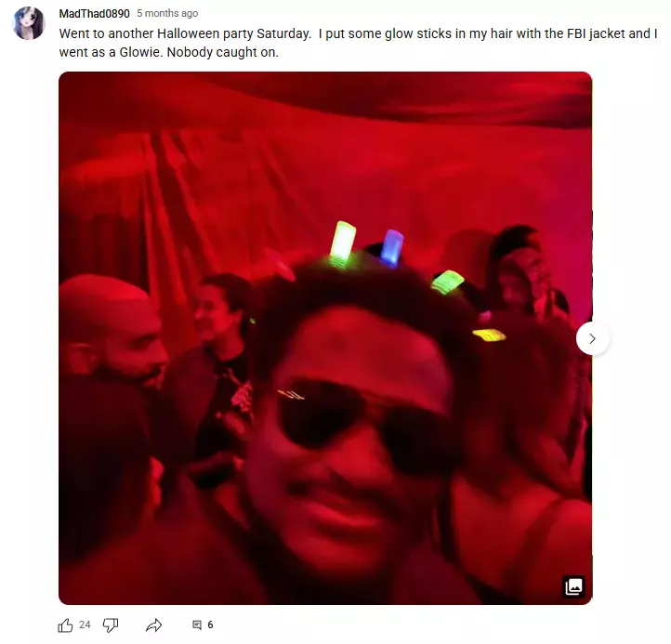Click the like count showing 24
Viewport: 671px width, 644px height.
(85, 624)
